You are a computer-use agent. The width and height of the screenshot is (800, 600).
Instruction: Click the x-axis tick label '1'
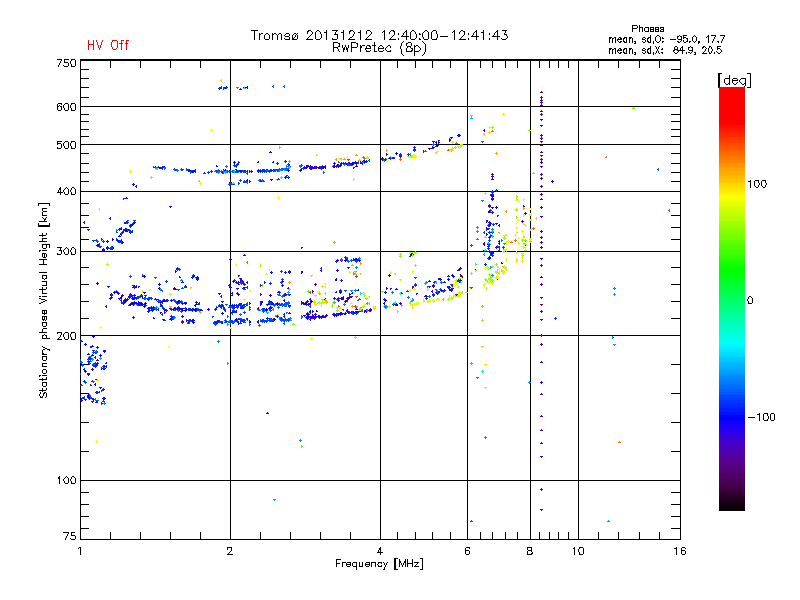(x=80, y=551)
